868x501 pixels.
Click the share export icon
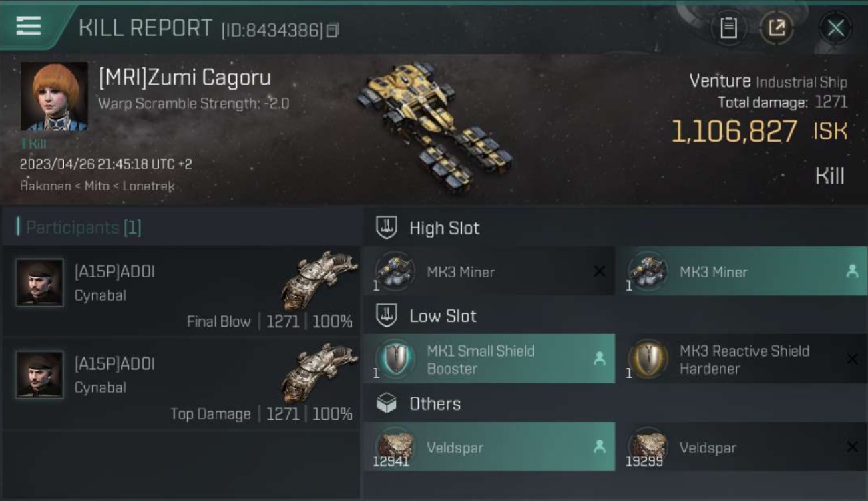click(776, 28)
